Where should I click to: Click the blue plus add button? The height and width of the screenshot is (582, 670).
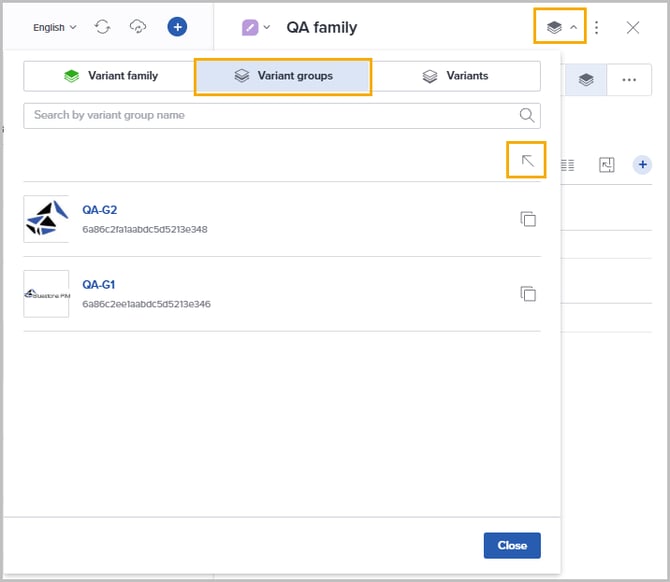[x=177, y=27]
